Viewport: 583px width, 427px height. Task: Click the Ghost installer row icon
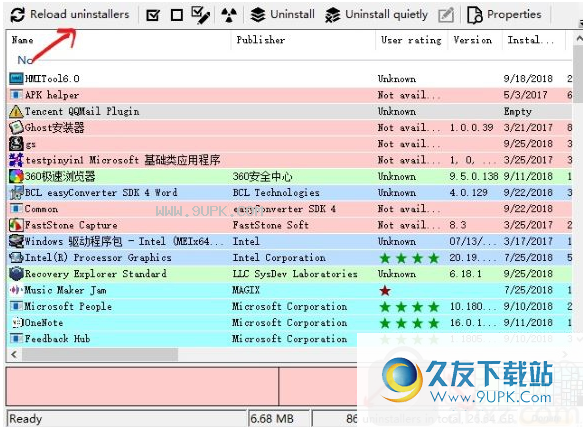coord(16,128)
